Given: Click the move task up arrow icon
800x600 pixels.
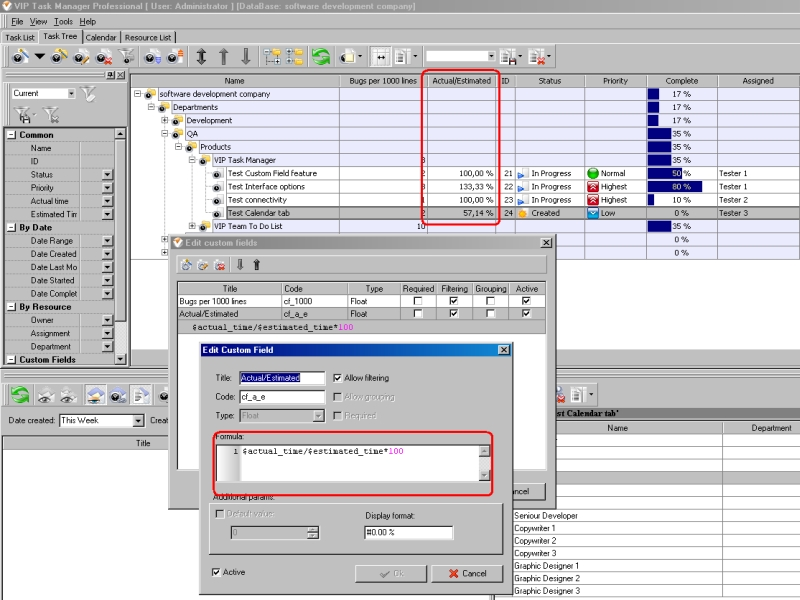Looking at the screenshot, I should coord(223,56).
